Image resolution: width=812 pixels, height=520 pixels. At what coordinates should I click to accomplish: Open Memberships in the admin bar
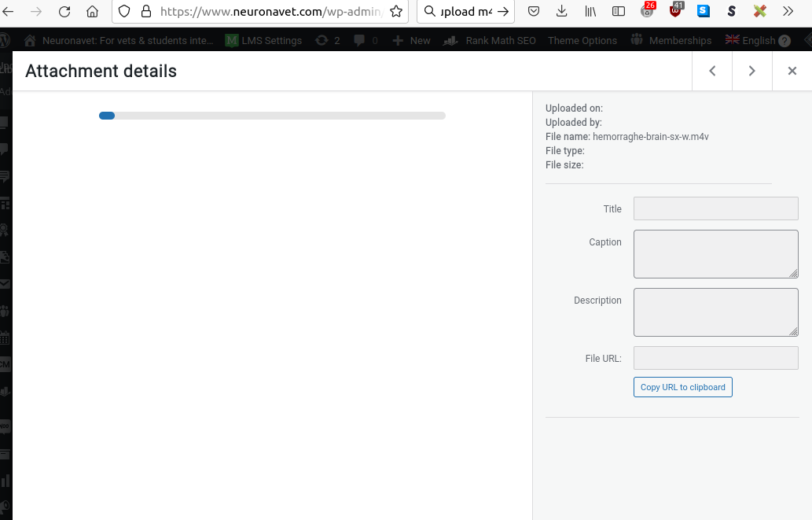671,40
